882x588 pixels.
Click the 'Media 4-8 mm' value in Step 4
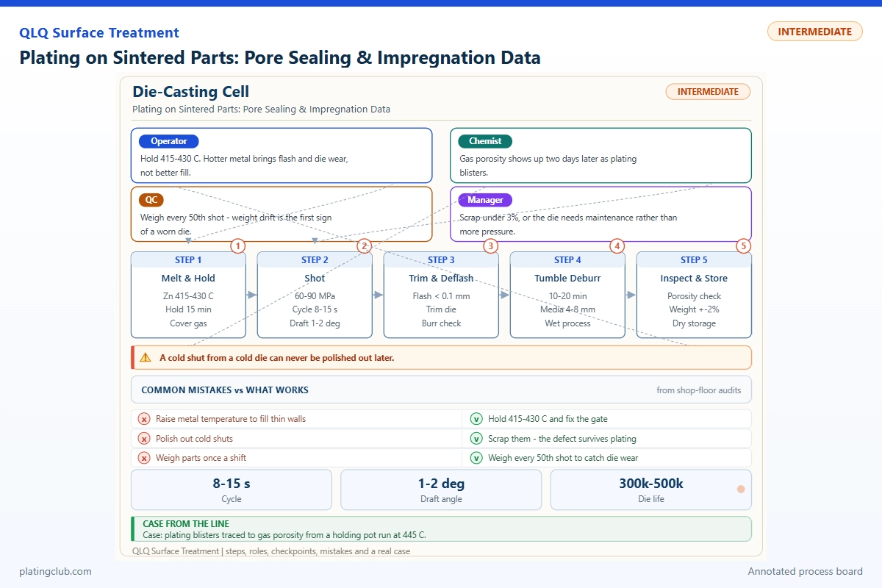point(568,309)
